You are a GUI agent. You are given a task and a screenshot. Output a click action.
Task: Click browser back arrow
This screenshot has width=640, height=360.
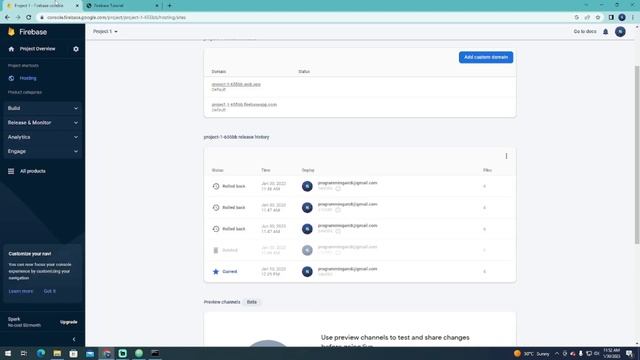coord(7,18)
